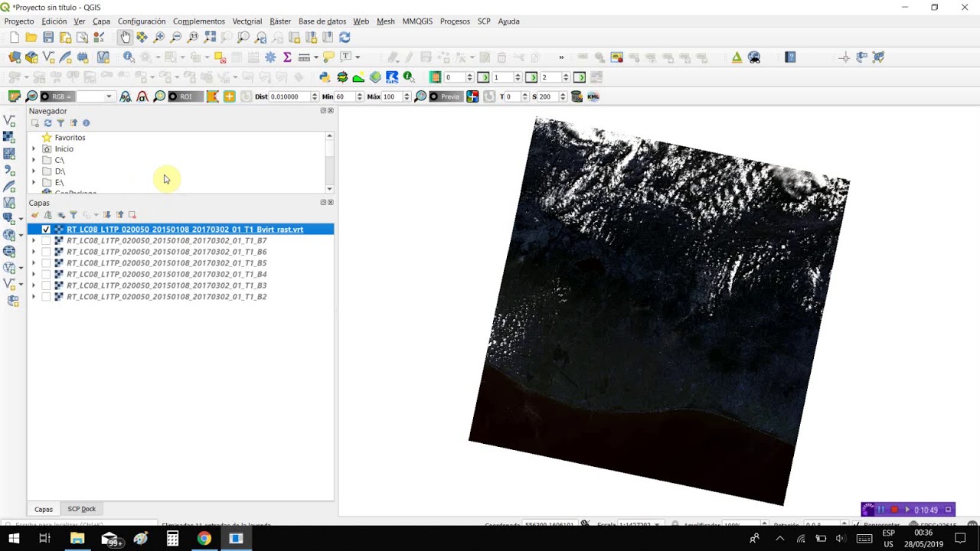
Task: Click the Máx value field showing 100
Action: 392,96
